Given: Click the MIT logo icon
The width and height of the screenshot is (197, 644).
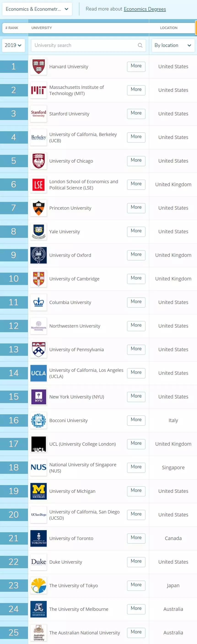Looking at the screenshot, I should (38, 90).
